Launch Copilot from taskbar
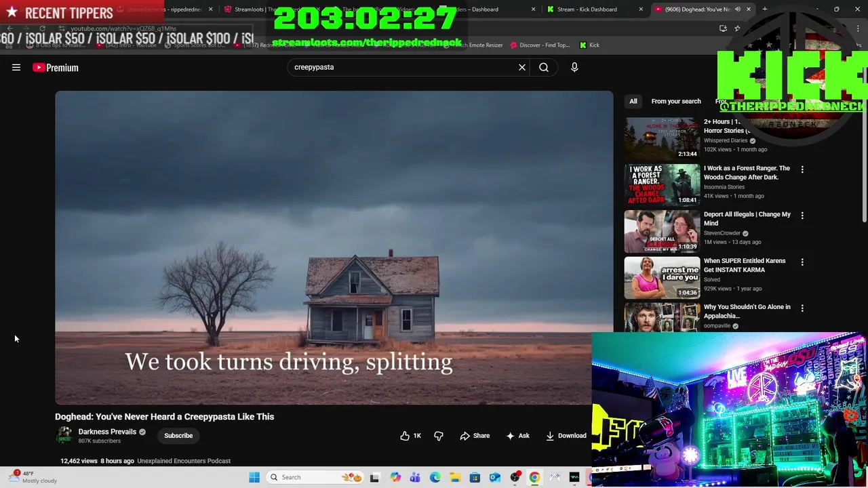 pos(395,477)
